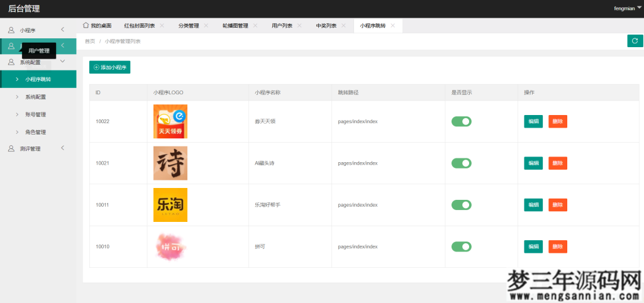Click 添加小程序 button
The width and height of the screenshot is (644, 303).
tap(109, 67)
